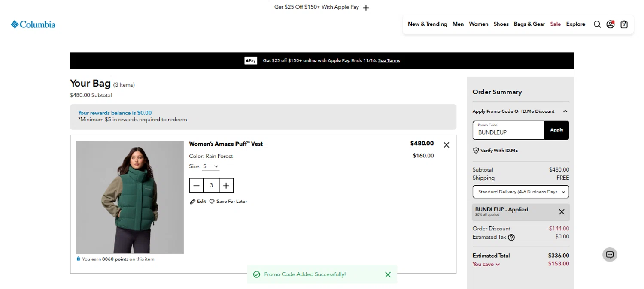Viewport: 644px width, 289px height.
Task: Click the estimated tax help icon
Action: [511, 237]
